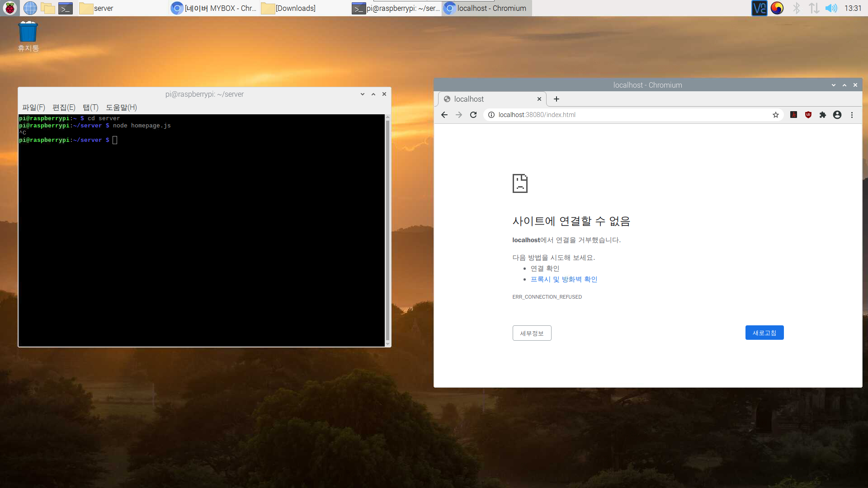Bookmark page with the star icon

pyautogui.click(x=776, y=115)
